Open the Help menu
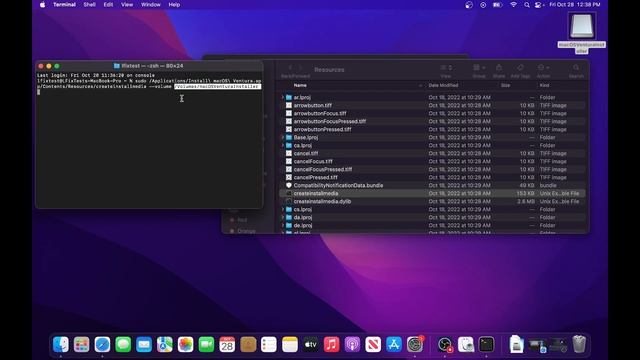The width and height of the screenshot is (640, 360). (x=174, y=5)
